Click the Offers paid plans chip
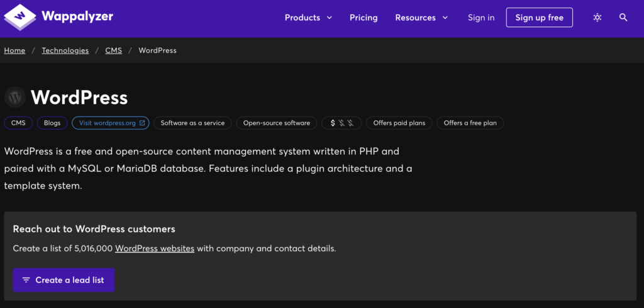Screen dimensions: 644x308 pyautogui.click(x=399, y=123)
